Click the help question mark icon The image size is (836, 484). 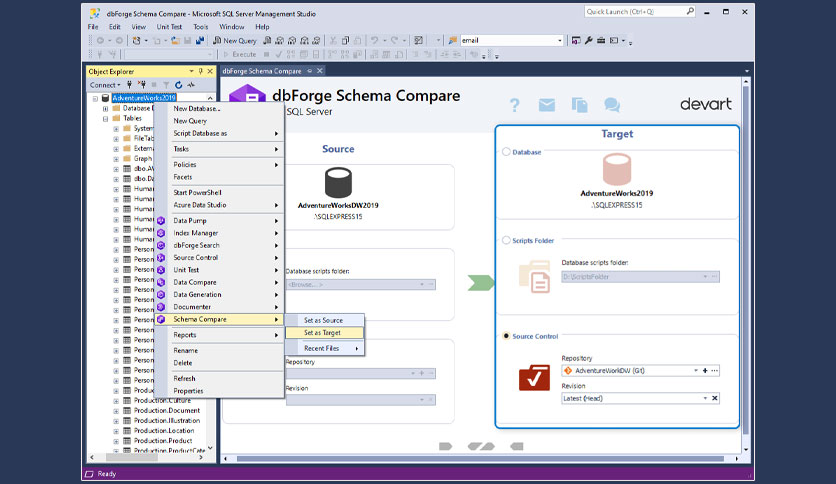point(514,105)
